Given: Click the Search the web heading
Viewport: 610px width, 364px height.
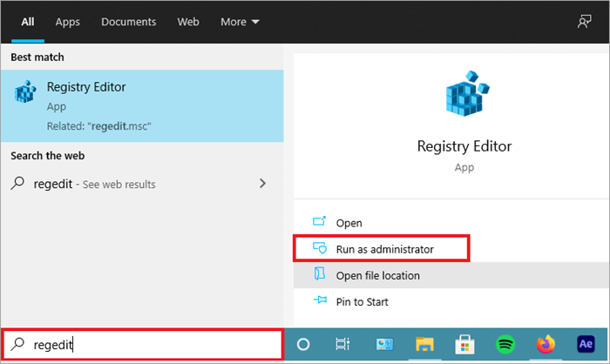Looking at the screenshot, I should click(x=47, y=156).
